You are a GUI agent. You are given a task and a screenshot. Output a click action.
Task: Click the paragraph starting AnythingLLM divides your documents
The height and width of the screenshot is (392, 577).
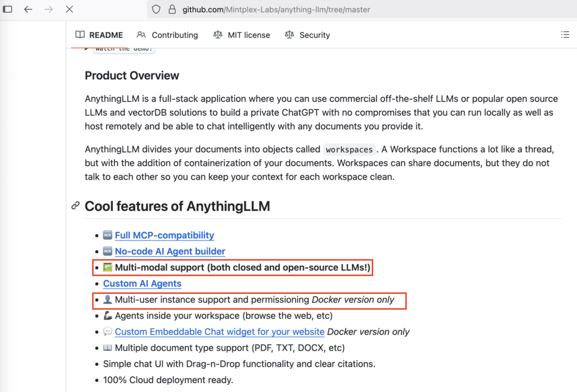[x=319, y=163]
